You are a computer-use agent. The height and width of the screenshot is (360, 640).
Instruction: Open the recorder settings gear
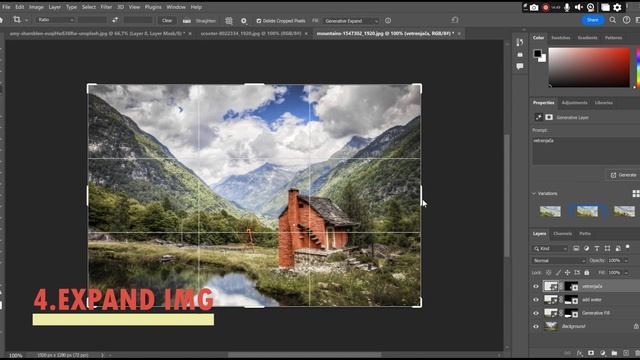coord(617,7)
